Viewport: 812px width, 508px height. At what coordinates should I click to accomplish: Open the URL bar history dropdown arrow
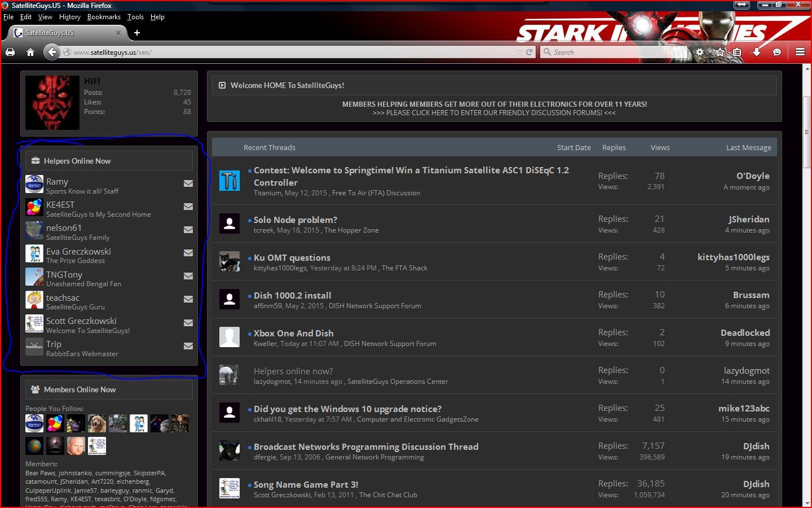519,52
